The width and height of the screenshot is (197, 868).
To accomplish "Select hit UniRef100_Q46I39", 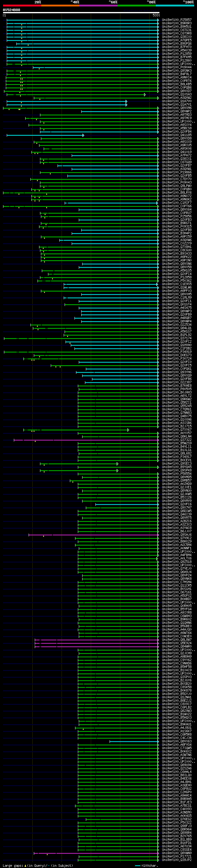I will [177, 514].
